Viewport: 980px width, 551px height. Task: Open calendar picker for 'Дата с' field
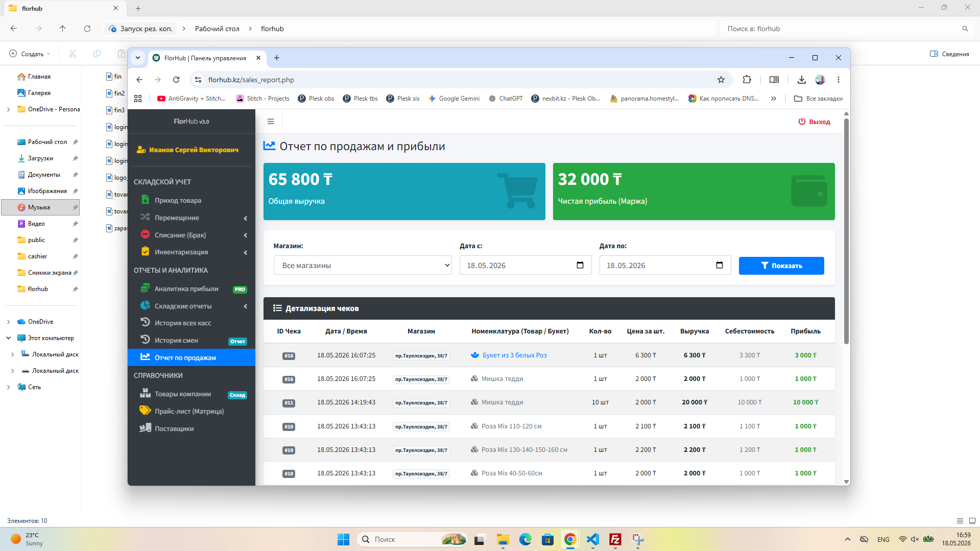click(580, 265)
